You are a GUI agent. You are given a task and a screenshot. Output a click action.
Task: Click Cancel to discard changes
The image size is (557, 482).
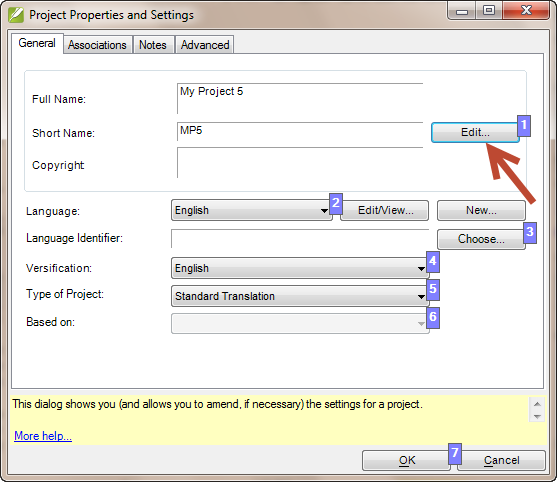501,460
